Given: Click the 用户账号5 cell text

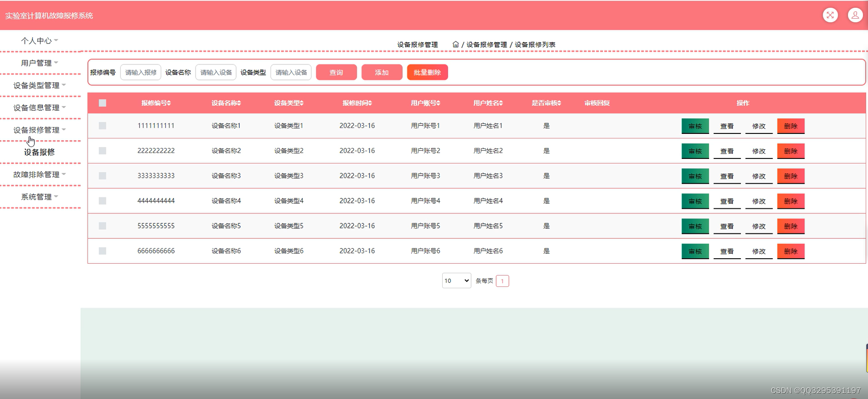Looking at the screenshot, I should coord(425,226).
